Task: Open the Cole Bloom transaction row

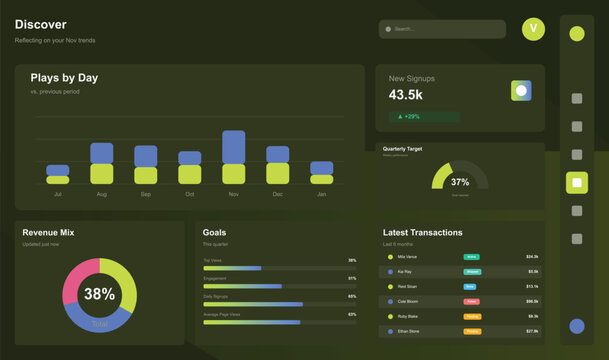Action: click(460, 302)
